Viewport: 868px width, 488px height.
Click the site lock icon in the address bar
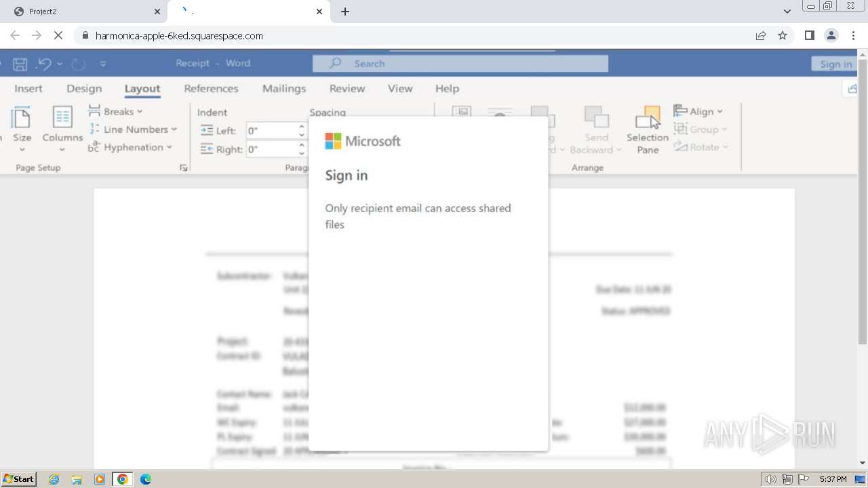85,35
